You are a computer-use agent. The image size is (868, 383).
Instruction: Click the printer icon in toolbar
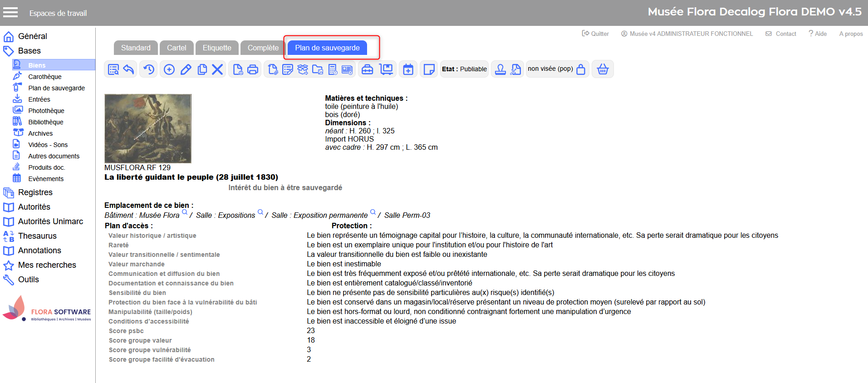[x=253, y=69]
